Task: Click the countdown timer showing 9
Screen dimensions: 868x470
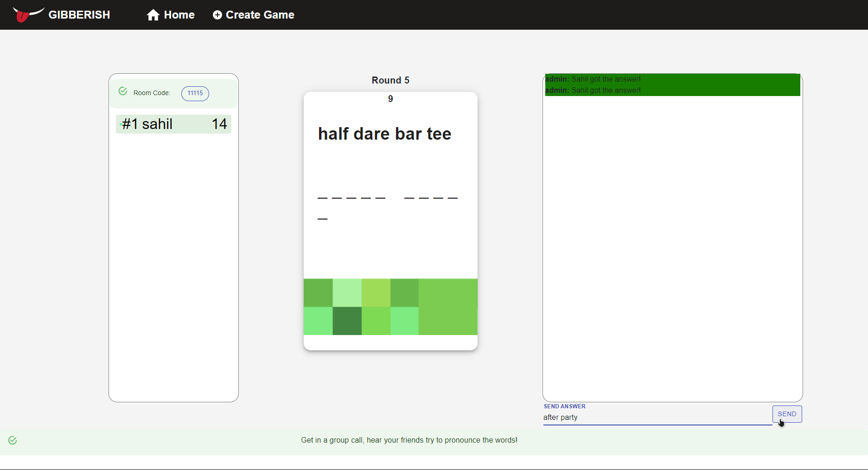Action: pyautogui.click(x=390, y=98)
